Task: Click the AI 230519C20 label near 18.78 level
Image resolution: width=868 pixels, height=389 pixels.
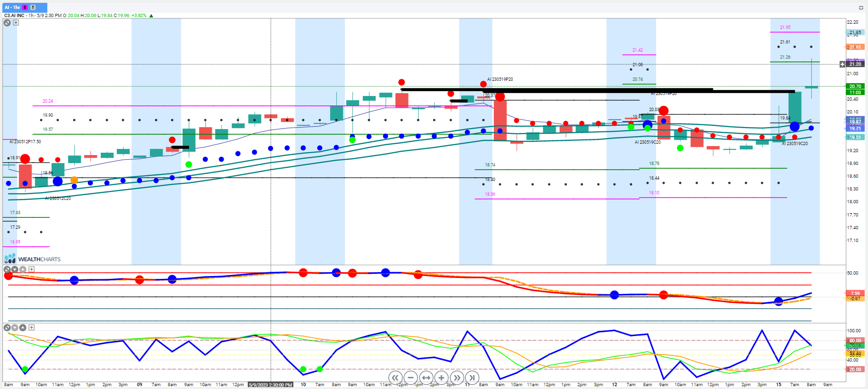Action: pyautogui.click(x=648, y=142)
